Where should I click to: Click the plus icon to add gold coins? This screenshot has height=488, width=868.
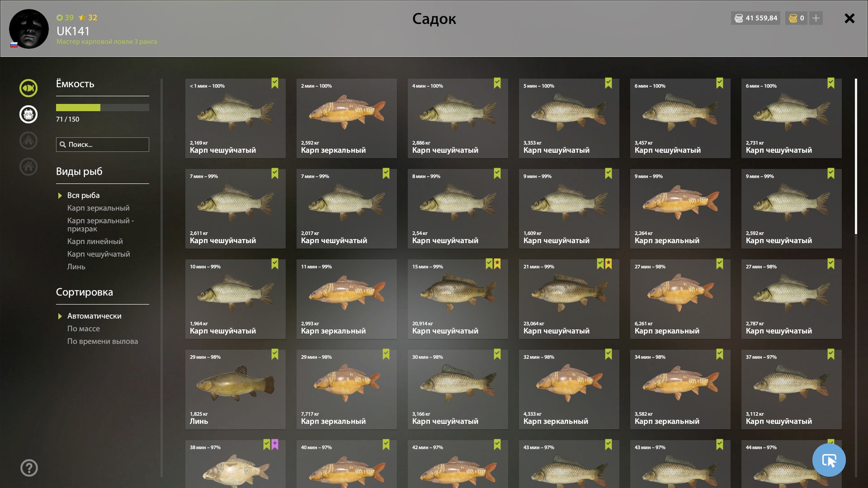816,18
